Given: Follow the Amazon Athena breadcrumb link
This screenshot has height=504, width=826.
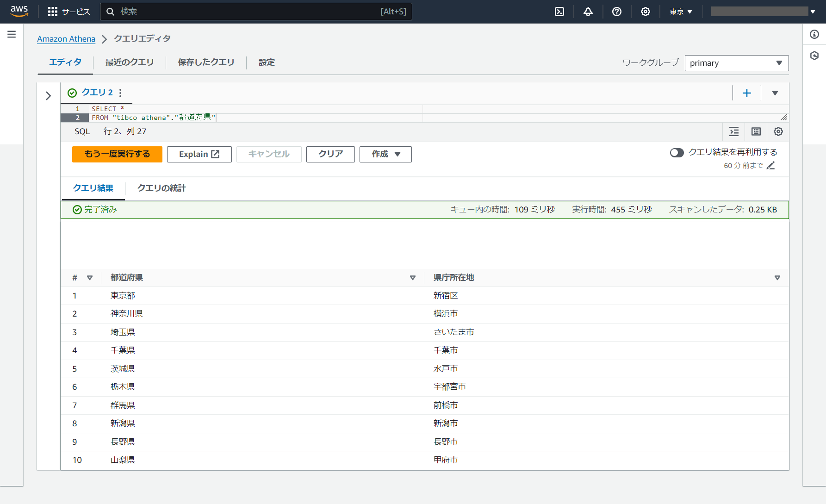Looking at the screenshot, I should pos(66,39).
